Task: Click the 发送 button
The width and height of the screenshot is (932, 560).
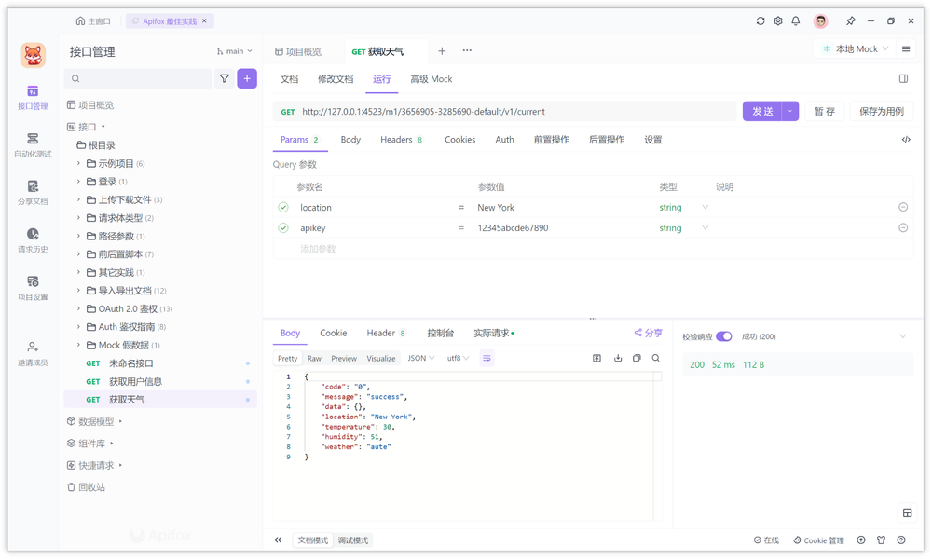Action: click(763, 110)
